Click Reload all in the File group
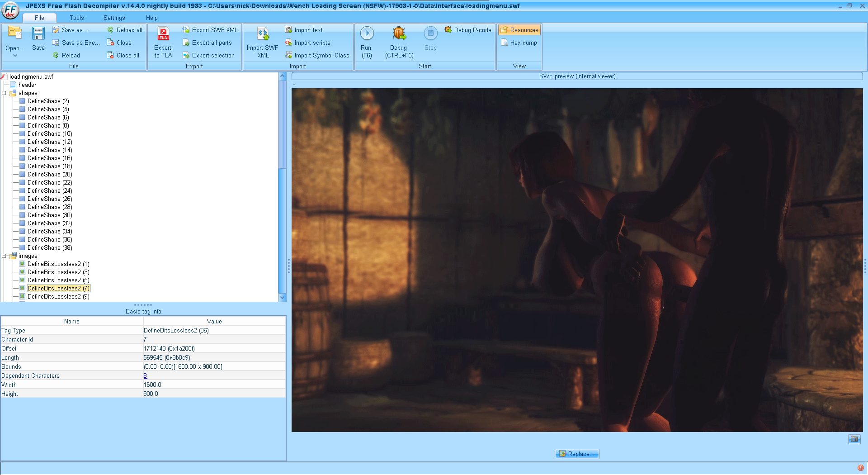The image size is (868, 475). click(125, 30)
